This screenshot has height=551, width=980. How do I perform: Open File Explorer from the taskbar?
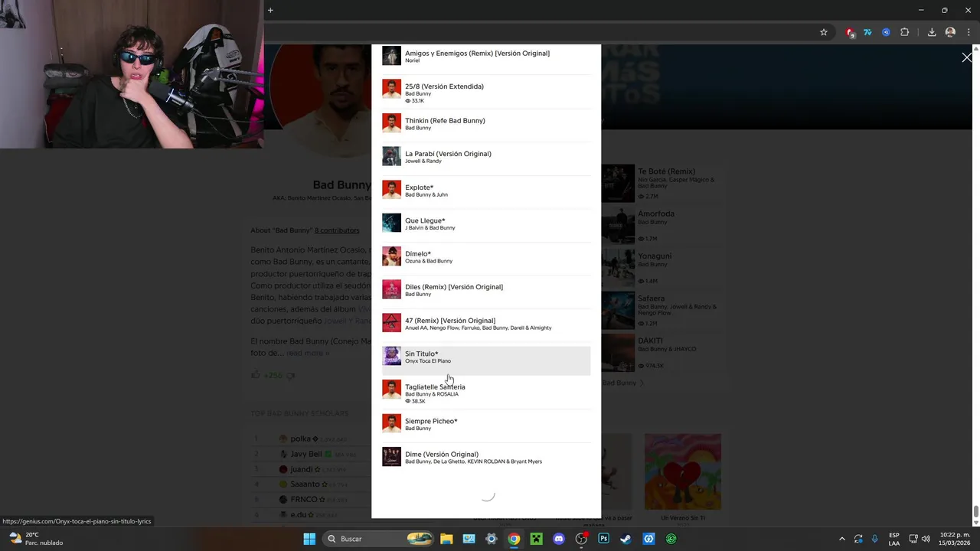(446, 539)
